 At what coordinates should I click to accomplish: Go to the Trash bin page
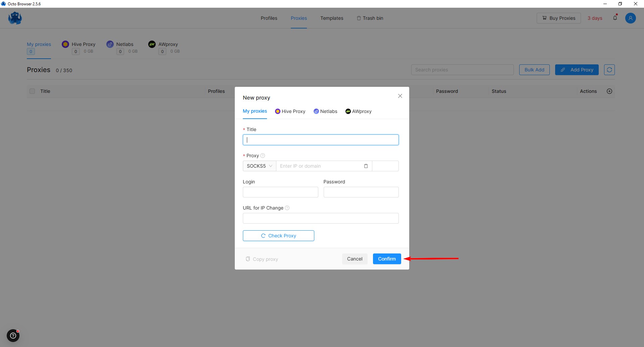click(370, 18)
